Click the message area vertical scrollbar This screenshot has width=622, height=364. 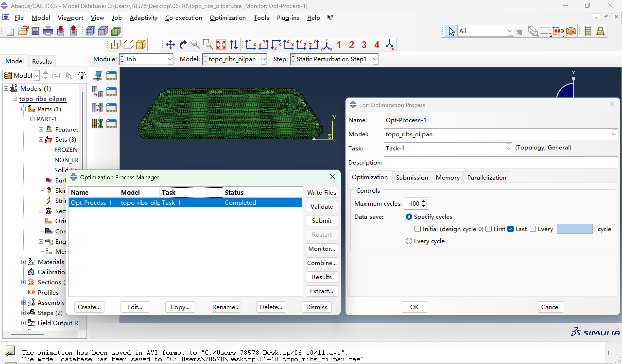pyautogui.click(x=609, y=353)
